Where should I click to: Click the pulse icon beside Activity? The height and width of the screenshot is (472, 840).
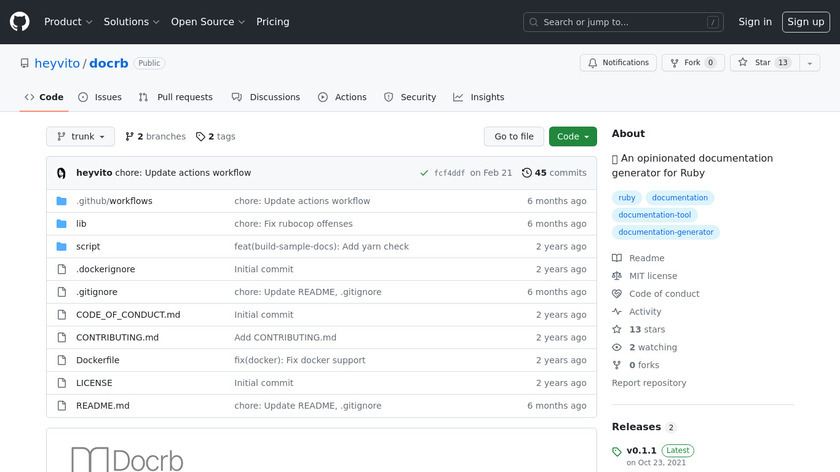(617, 311)
